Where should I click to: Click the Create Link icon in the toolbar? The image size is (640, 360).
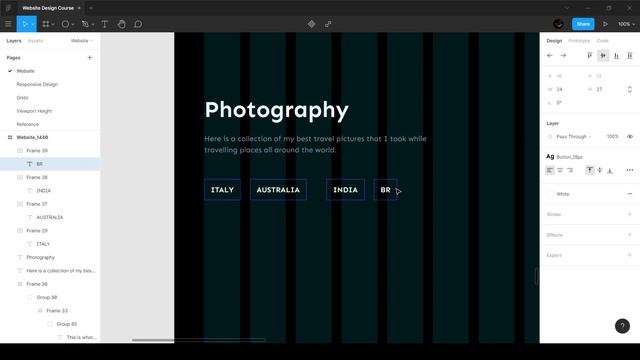tap(328, 24)
